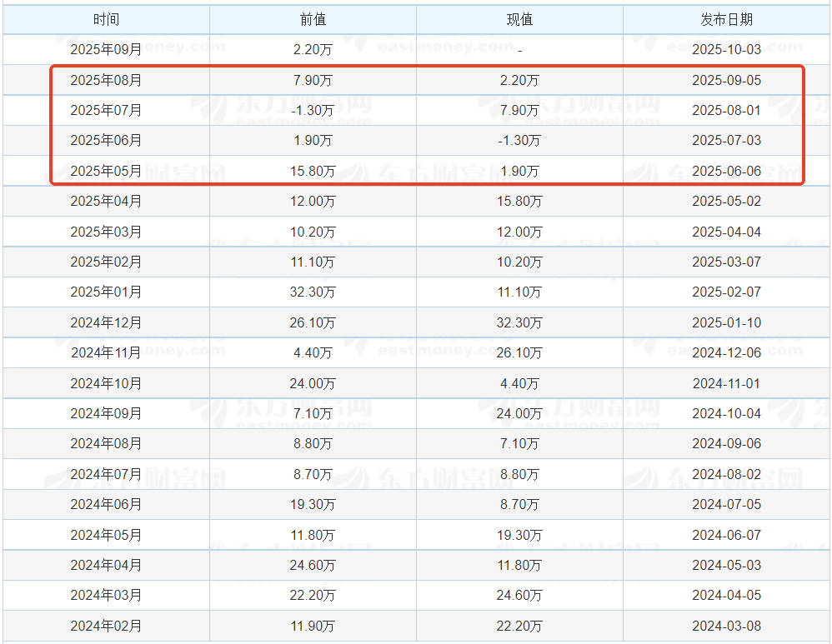Click the 32.30万 current value for 2024年12月
The height and width of the screenshot is (644, 832).
(x=519, y=322)
